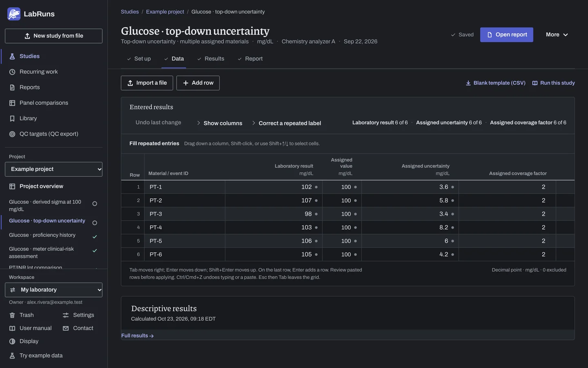Select the PT-5 material ID cell
This screenshot has width=588, height=368.
click(185, 241)
